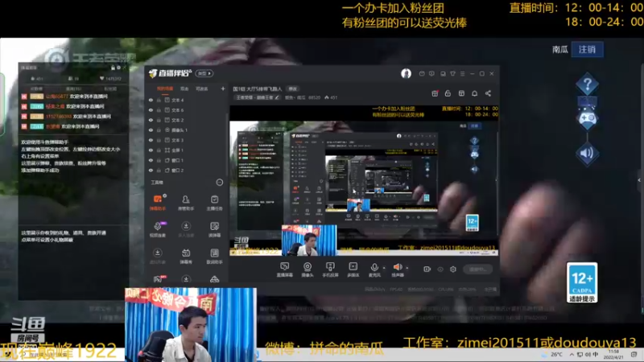Click the 麦克风 microphone icon
Screen dimensions: 644x362
point(374,268)
